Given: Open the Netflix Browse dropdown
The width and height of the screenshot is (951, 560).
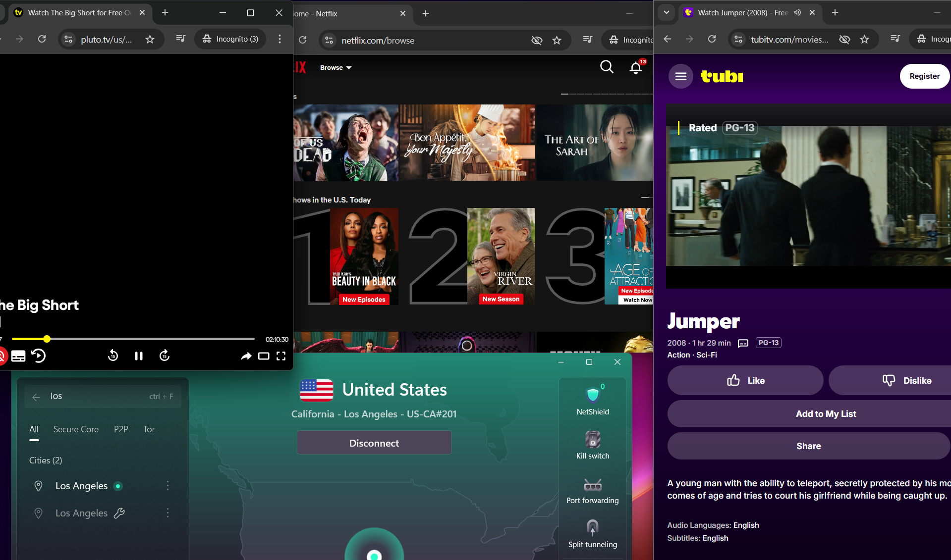Looking at the screenshot, I should (x=336, y=68).
